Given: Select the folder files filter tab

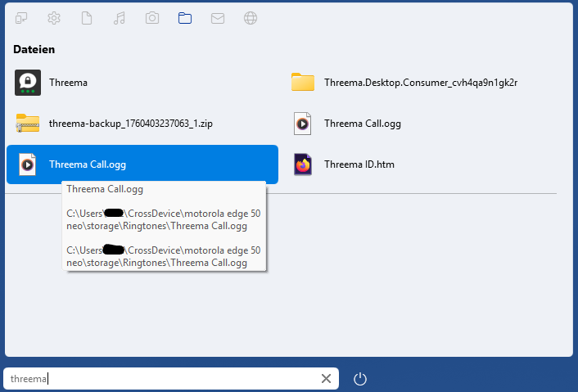Looking at the screenshot, I should point(185,18).
